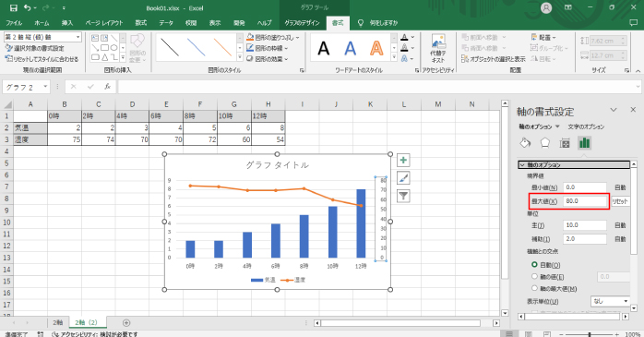The image size is (644, 337).
Task: Switch to the 挿入 ribbon tab
Action: point(67,23)
